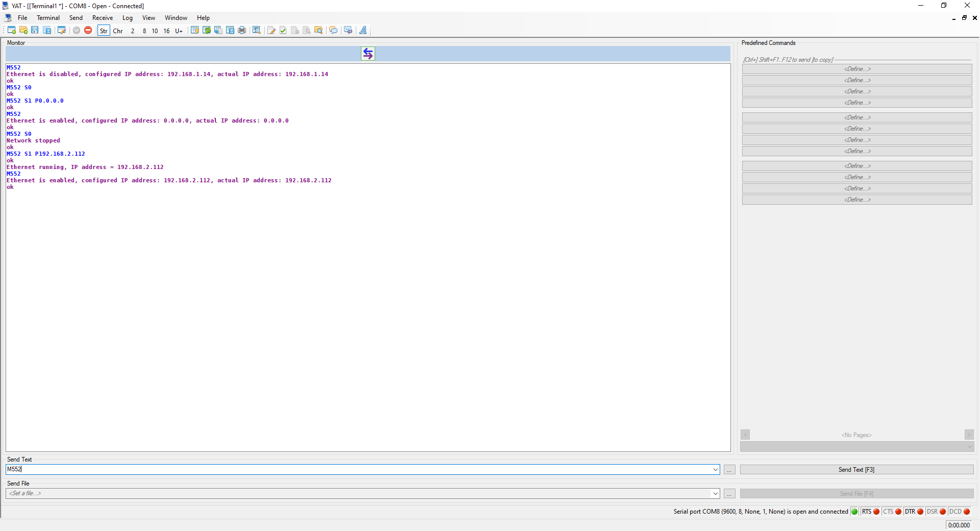Open the log folder magnifier icon

[318, 30]
